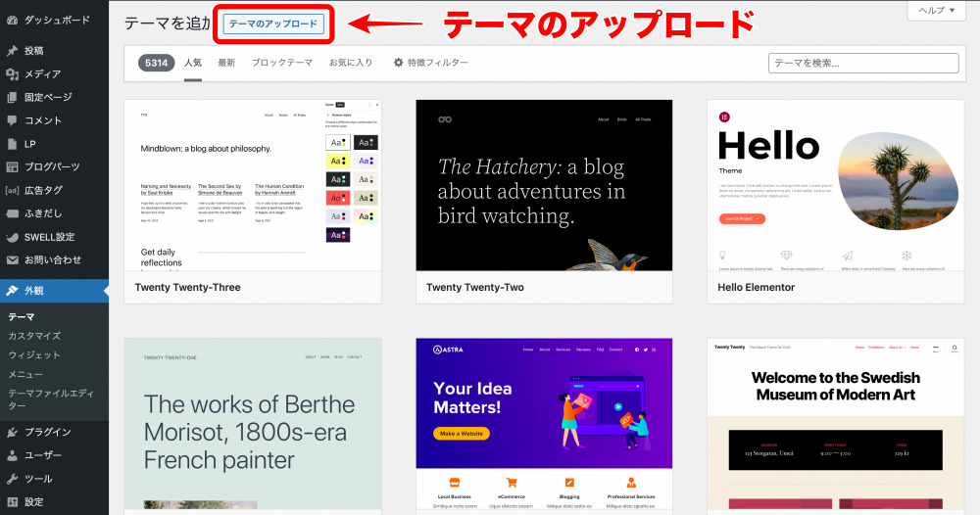Open お問い合わせ menu label
980x515 pixels.
[x=53, y=260]
